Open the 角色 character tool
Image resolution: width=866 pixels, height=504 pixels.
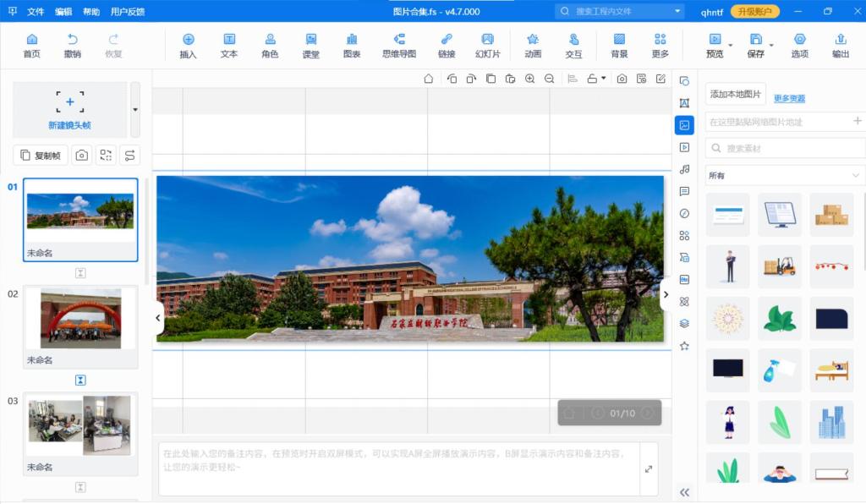point(270,46)
